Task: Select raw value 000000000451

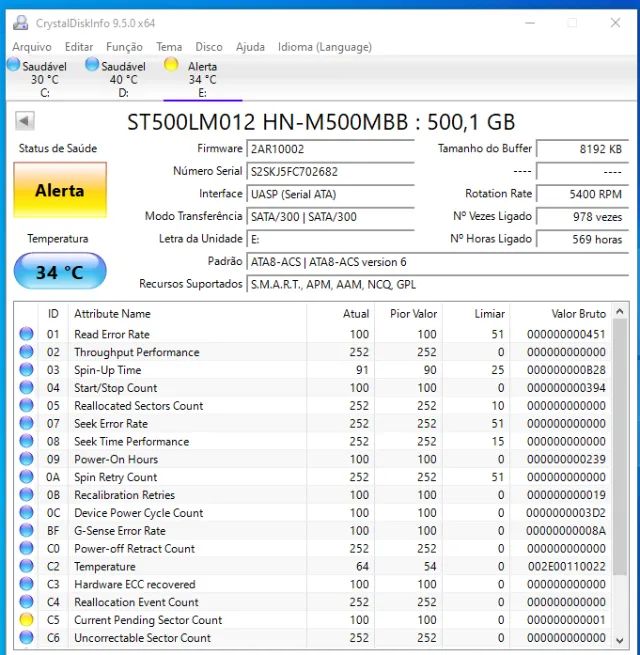Action: point(566,334)
